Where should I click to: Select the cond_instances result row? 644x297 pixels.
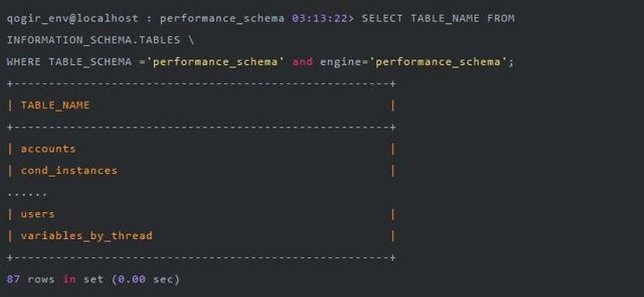(x=201, y=171)
